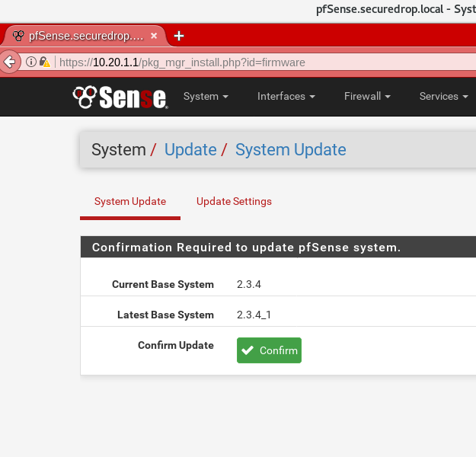The image size is (476, 457).
Task: Switch to the Update Settings tab
Action: [x=234, y=201]
